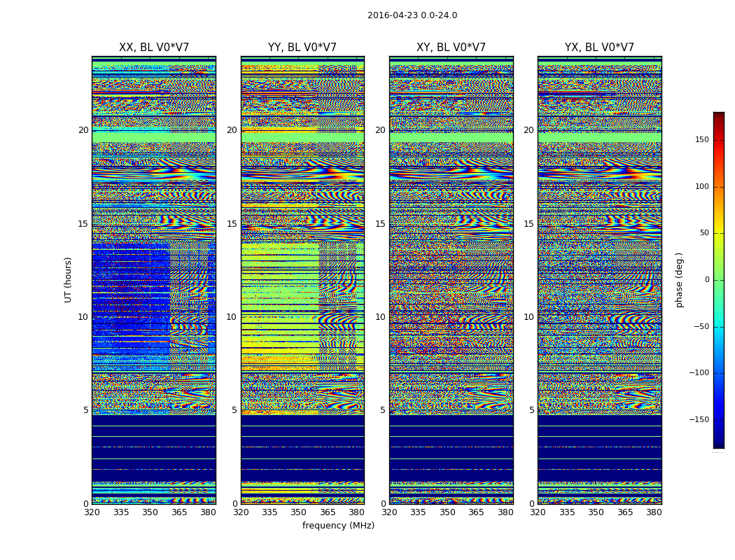Click x-axis tick "380" under the YX panel
Viewport: 735px width, 560px height.
pos(654,512)
